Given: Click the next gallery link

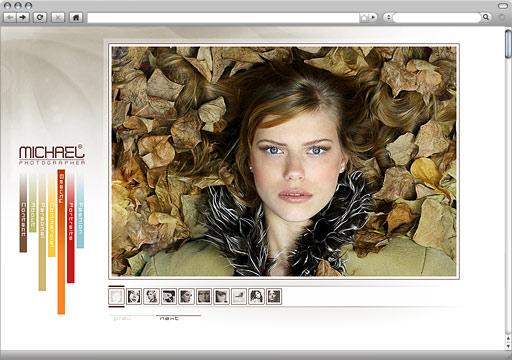Looking at the screenshot, I should click(x=169, y=318).
